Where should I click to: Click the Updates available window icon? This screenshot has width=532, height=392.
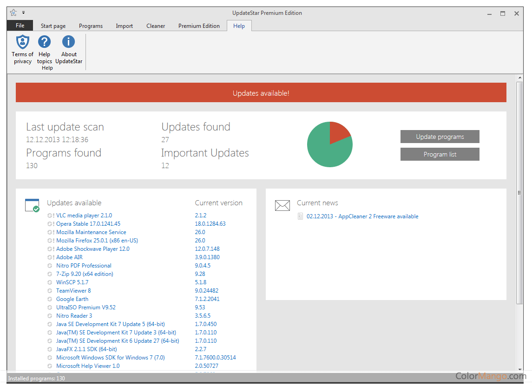(32, 205)
